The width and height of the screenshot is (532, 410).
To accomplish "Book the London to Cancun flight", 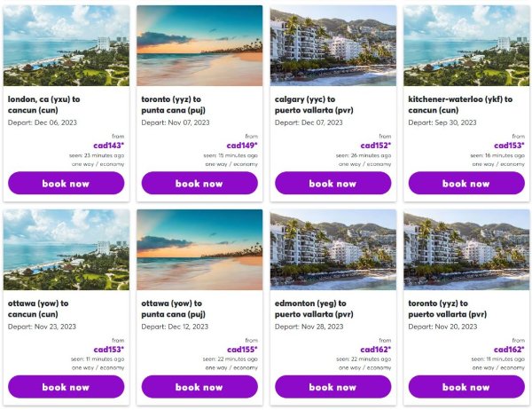I will pos(66,184).
